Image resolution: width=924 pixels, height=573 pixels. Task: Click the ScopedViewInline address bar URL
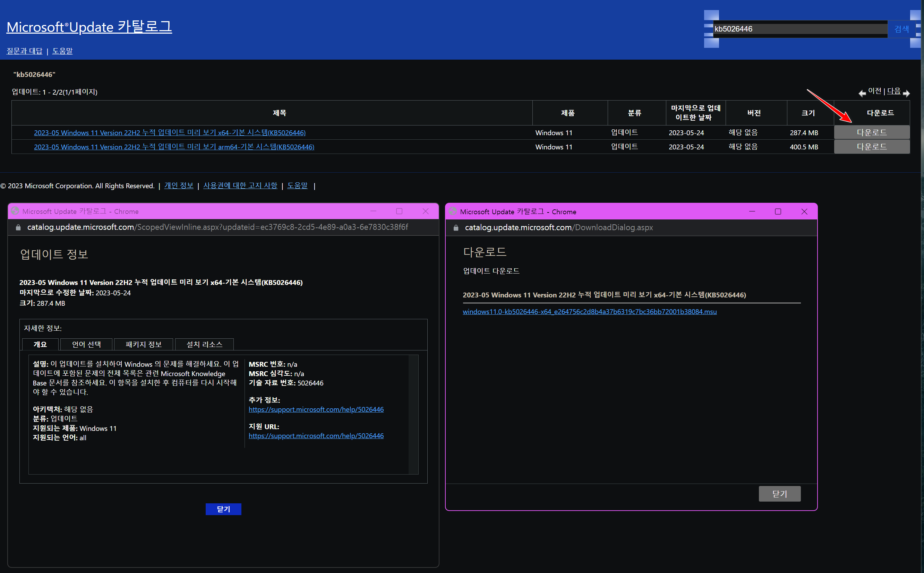coord(217,227)
